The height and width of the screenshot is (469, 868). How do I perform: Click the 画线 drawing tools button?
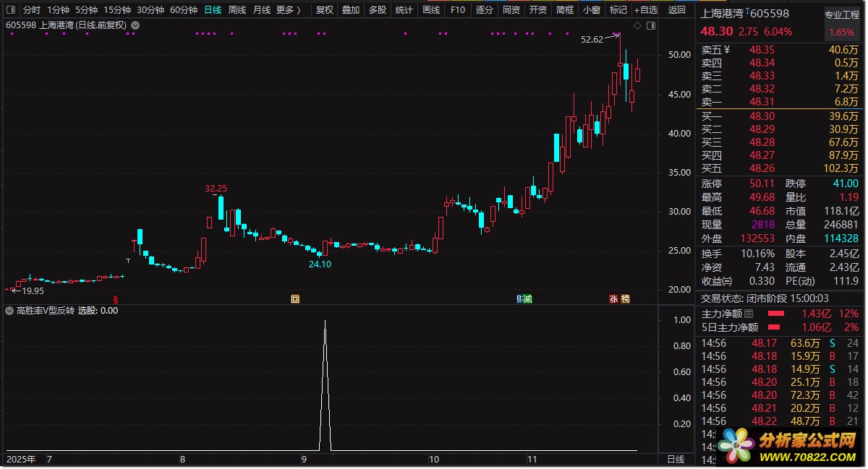click(x=431, y=10)
